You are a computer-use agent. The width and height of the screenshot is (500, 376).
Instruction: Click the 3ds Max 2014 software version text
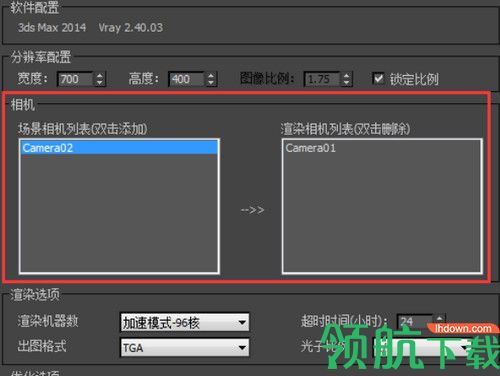point(52,27)
